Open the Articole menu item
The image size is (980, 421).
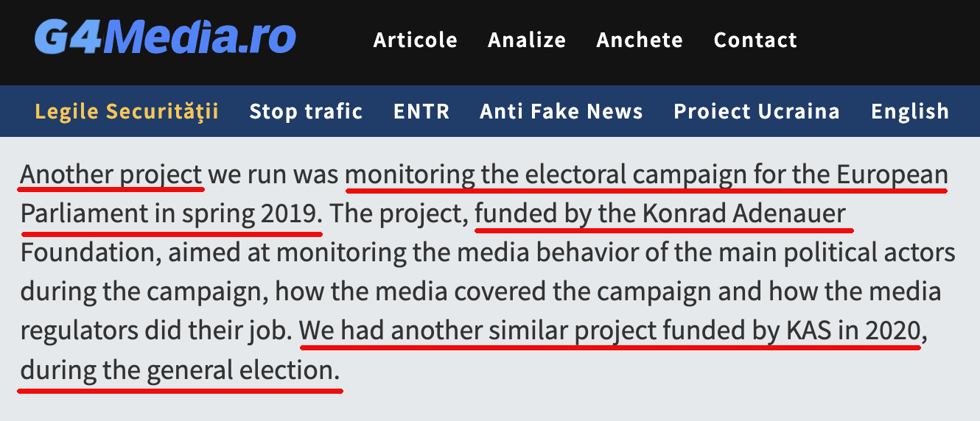(416, 40)
